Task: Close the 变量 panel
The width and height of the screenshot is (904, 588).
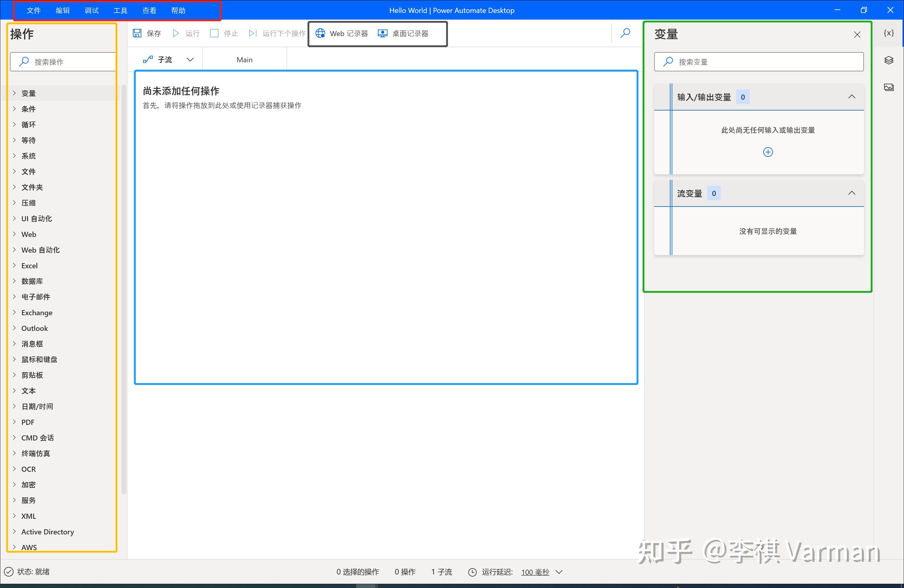Action: click(857, 35)
